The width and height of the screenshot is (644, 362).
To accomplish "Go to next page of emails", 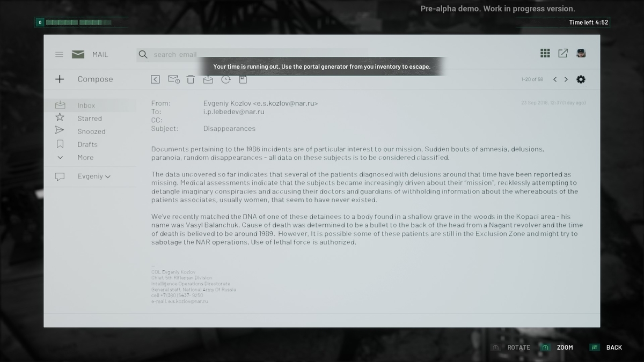I will [x=566, y=79].
